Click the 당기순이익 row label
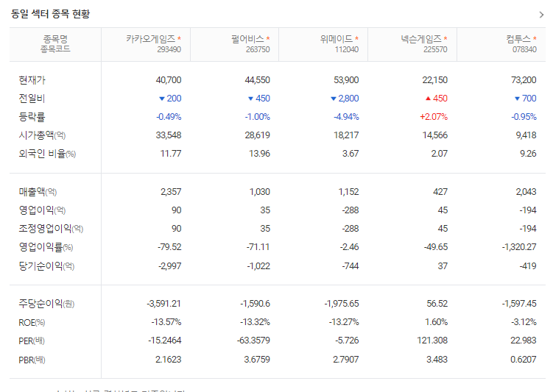This screenshot has width=553, height=392. (x=46, y=266)
